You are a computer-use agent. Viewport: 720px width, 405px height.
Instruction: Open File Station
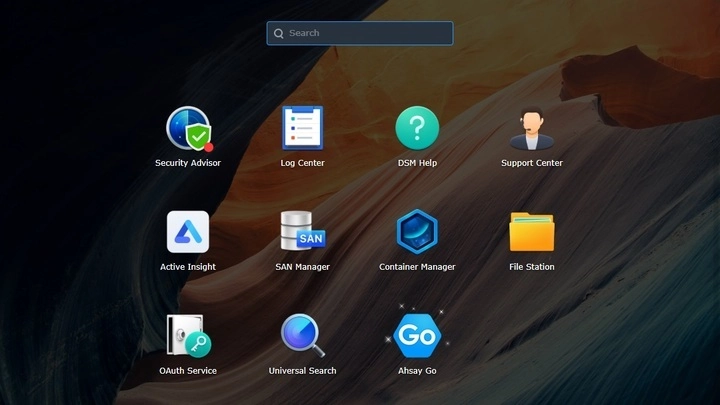click(532, 232)
